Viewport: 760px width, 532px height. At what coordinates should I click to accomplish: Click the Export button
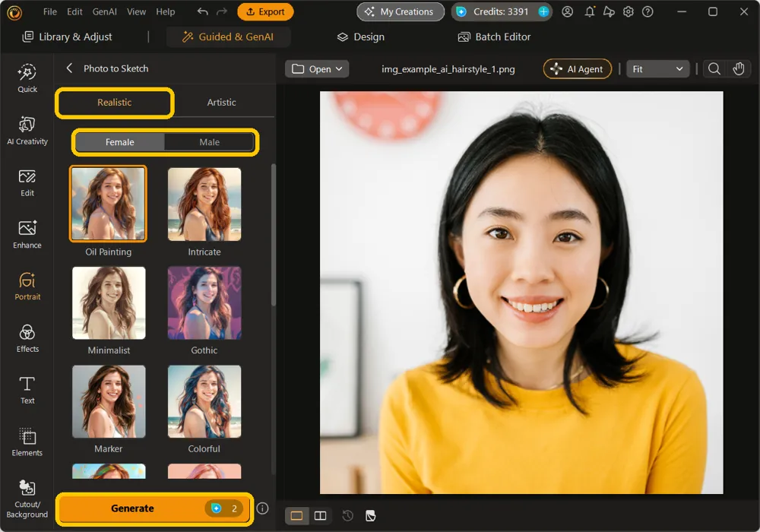[265, 11]
